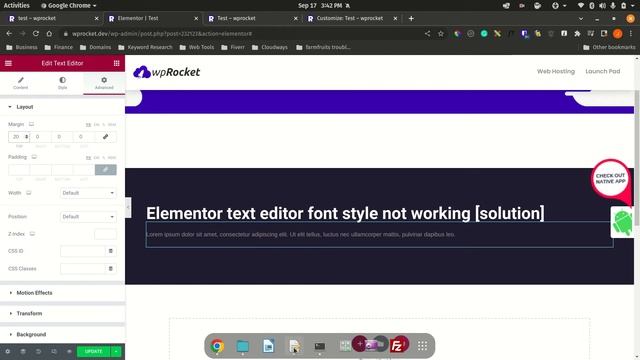Click the browser back arrow
Screen dimensions: 640x360
pos(9,34)
